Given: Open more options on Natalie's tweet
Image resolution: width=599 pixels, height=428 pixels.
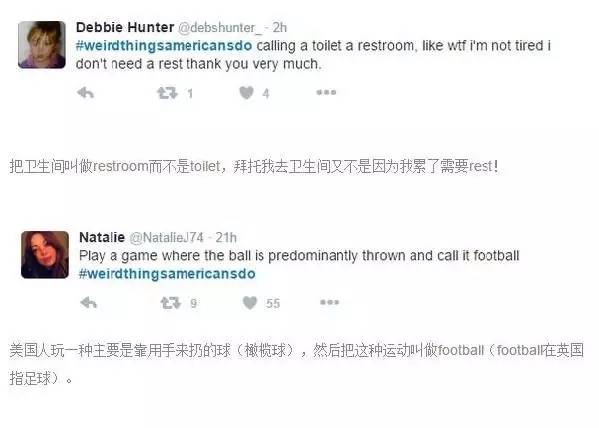Looking at the screenshot, I should (329, 303).
